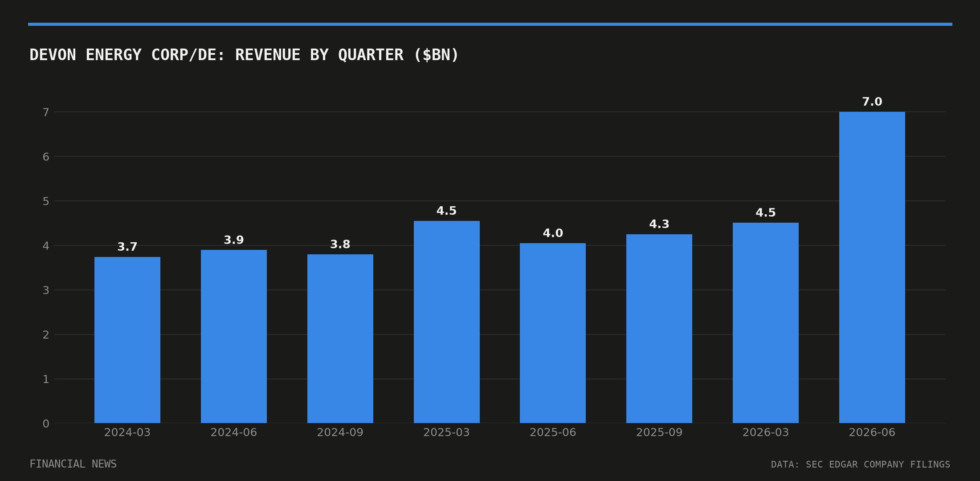980x481 pixels.
Task: Click the chart title about Devon Energy revenue
Action: (x=244, y=55)
